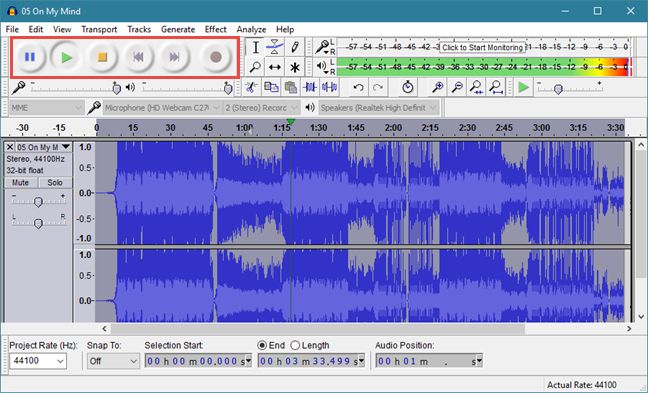Open the Generate menu
Viewport: 648px width, 393px height.
coord(178,29)
